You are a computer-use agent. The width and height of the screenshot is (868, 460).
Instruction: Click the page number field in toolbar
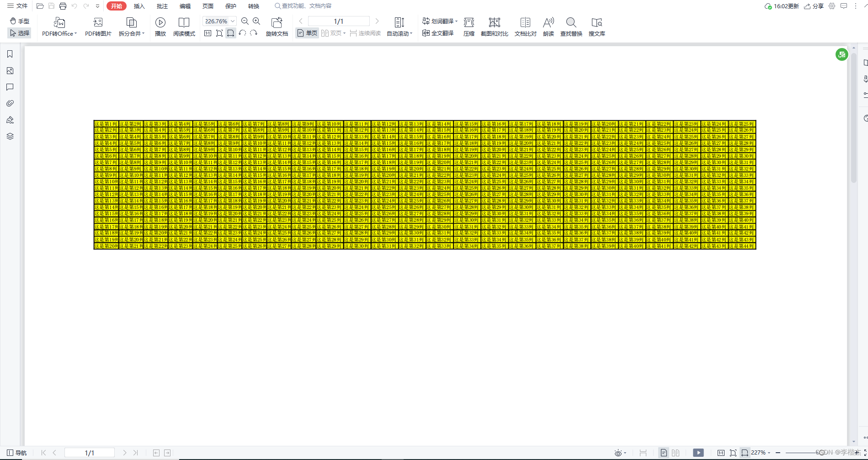pyautogui.click(x=338, y=21)
